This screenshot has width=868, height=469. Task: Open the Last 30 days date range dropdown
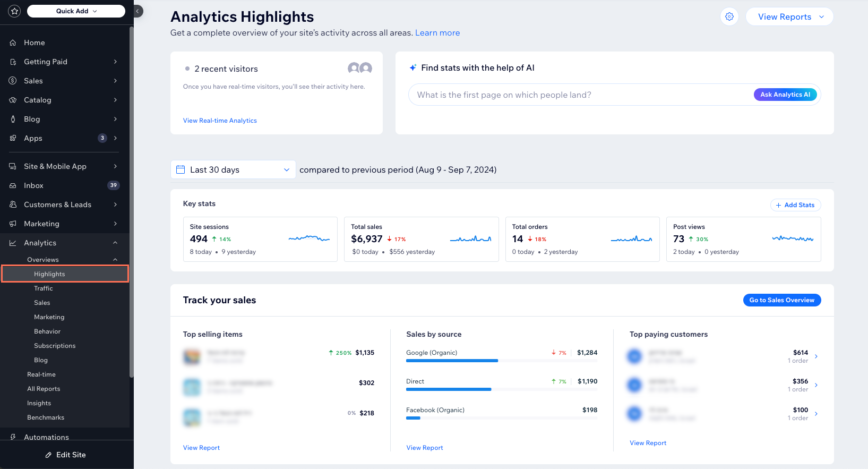point(233,169)
